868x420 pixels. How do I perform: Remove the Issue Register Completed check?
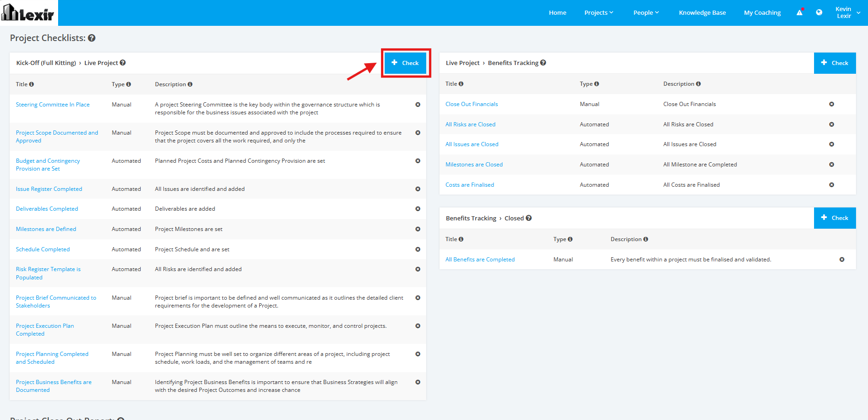point(418,189)
